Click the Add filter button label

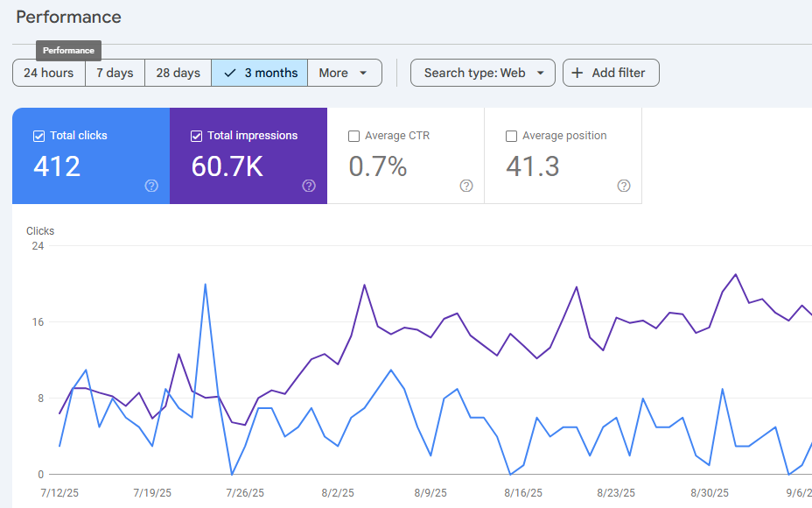coord(619,73)
